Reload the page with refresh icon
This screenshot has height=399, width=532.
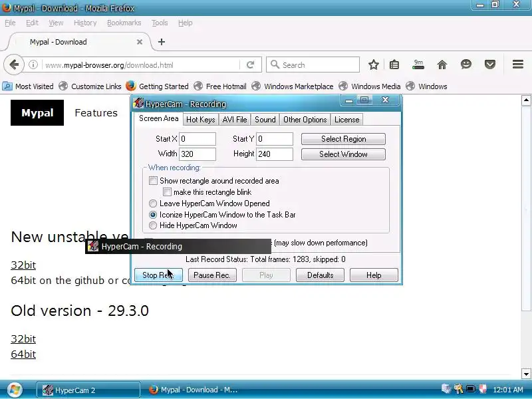coord(251,65)
